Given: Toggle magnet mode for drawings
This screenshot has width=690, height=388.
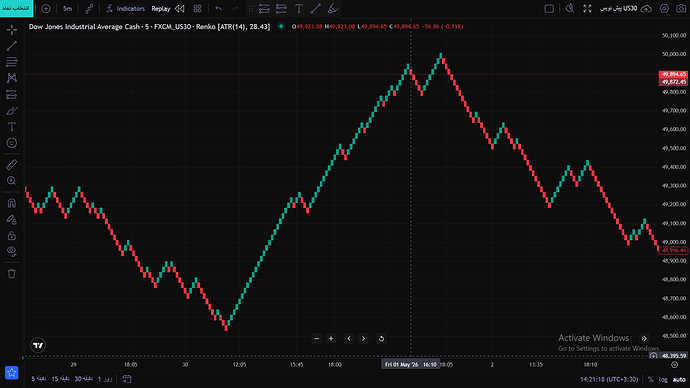Looking at the screenshot, I should (x=12, y=203).
